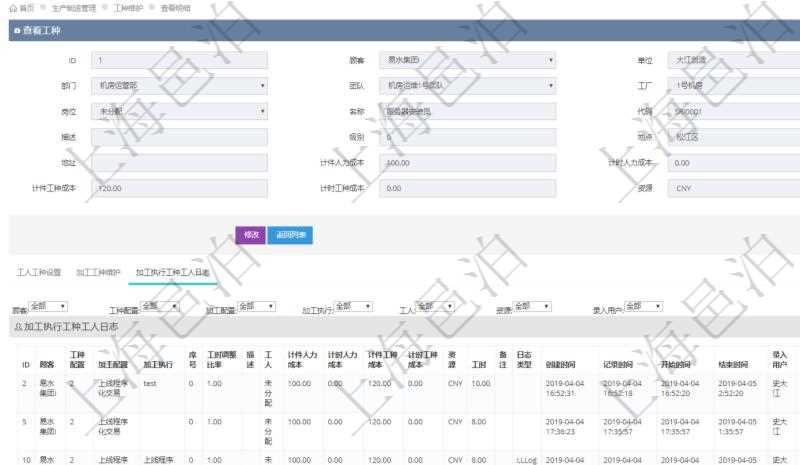Switch to 工人工种设置 tab
800x465 pixels.
point(40,272)
